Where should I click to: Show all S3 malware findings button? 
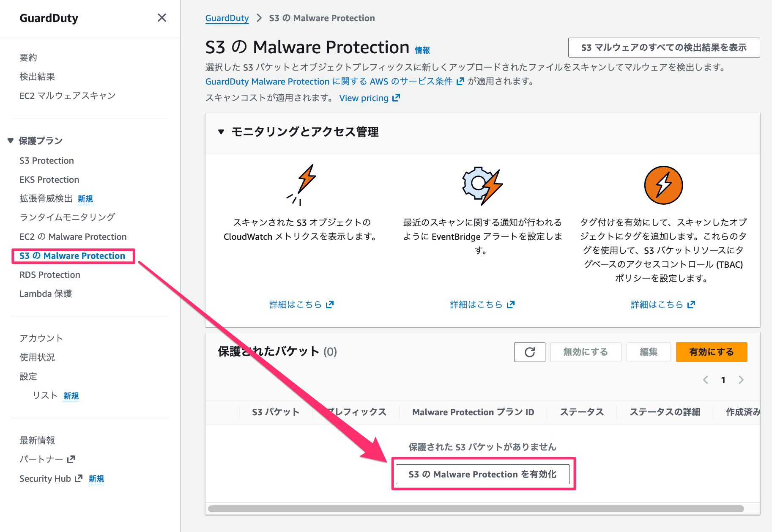point(664,47)
